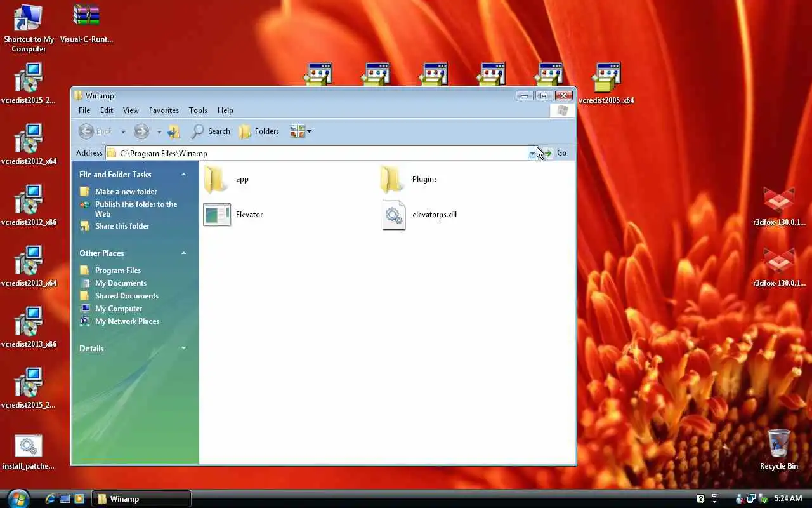Go up one folder level
Screen dimensions: 812x508
click(x=174, y=131)
